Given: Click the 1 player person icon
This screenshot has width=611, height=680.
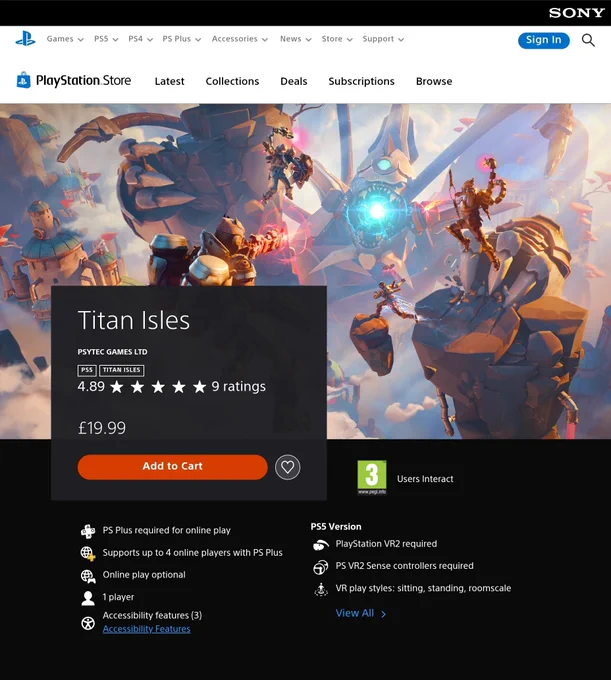Looking at the screenshot, I should click(x=88, y=598).
